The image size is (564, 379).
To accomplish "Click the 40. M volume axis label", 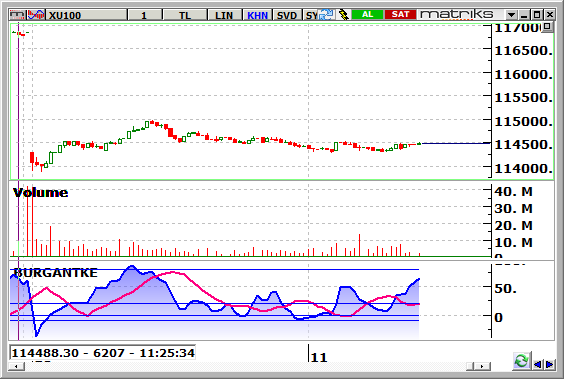I will tap(513, 192).
